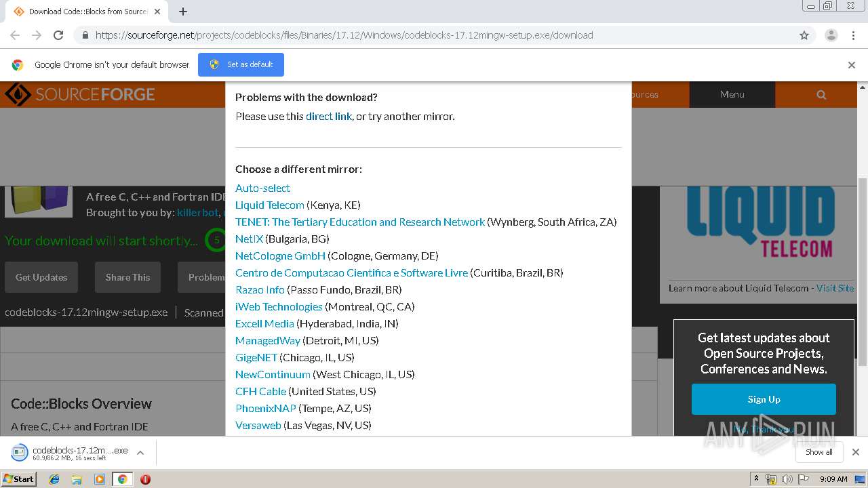This screenshot has width=868, height=488.
Task: Select Versaweb Las Vegas mirror
Action: [x=258, y=425]
